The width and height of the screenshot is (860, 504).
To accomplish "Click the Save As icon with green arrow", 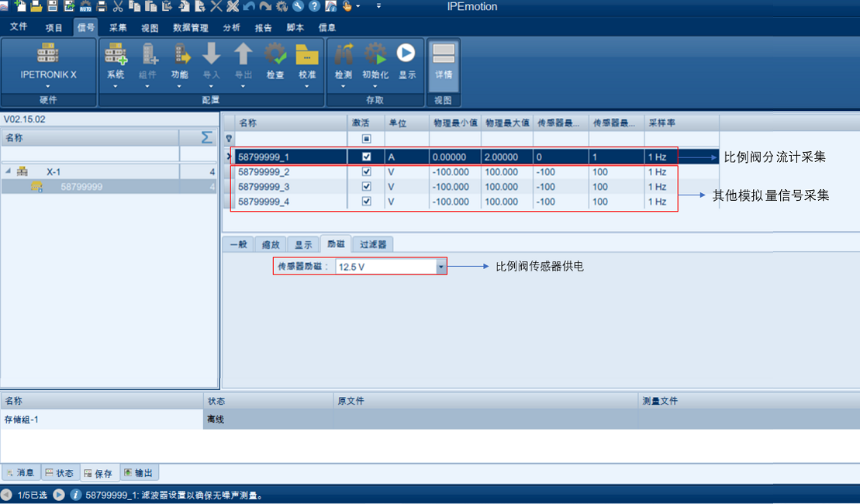I will click(69, 6).
